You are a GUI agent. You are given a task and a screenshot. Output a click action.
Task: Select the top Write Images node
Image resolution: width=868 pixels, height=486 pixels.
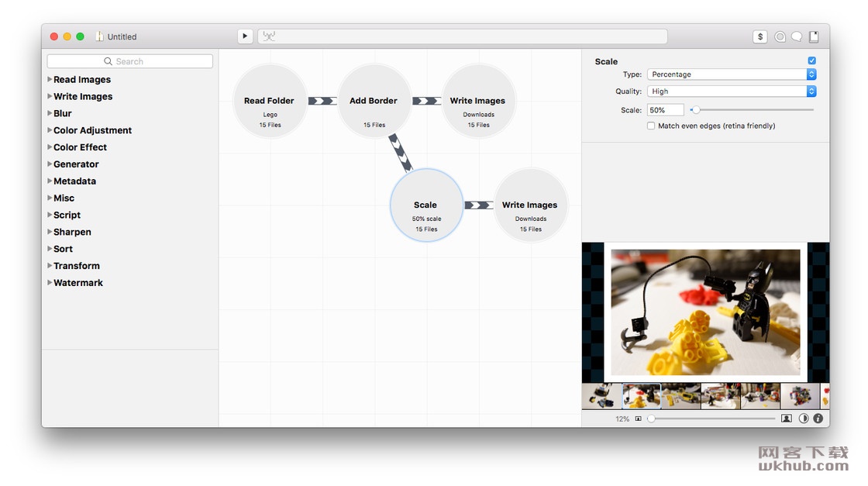click(x=478, y=101)
